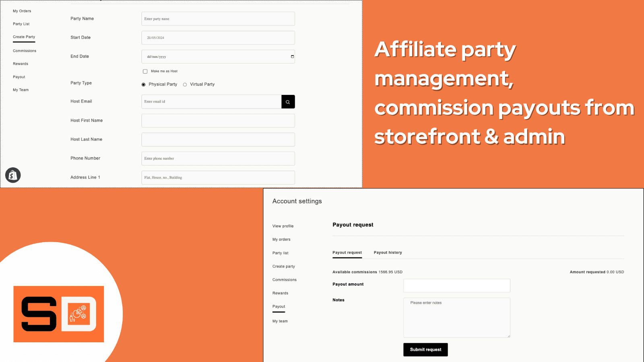
Task: Focus the Payout amount field
Action: point(456,286)
